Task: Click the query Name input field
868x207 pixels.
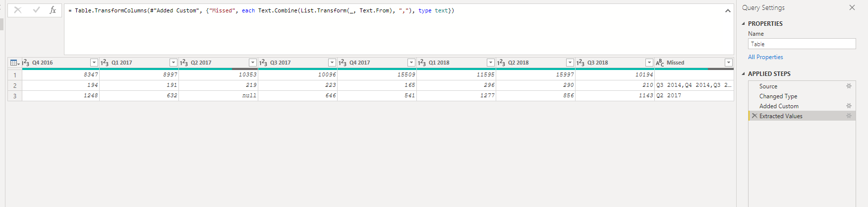Action: tap(802, 44)
